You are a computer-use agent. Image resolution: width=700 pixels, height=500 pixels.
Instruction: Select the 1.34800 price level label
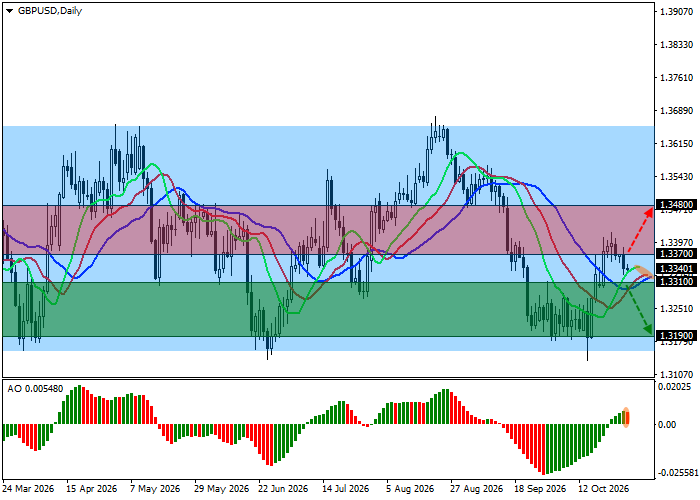click(677, 205)
